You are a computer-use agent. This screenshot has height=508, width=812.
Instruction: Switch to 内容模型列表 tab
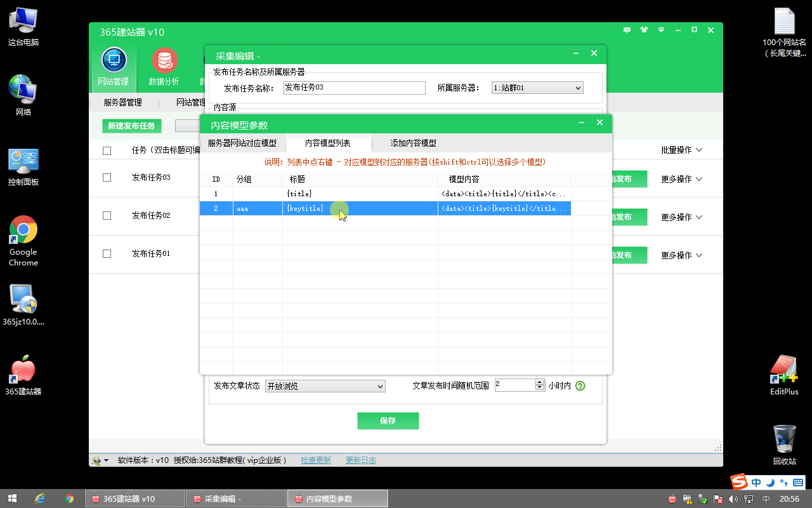tap(328, 143)
